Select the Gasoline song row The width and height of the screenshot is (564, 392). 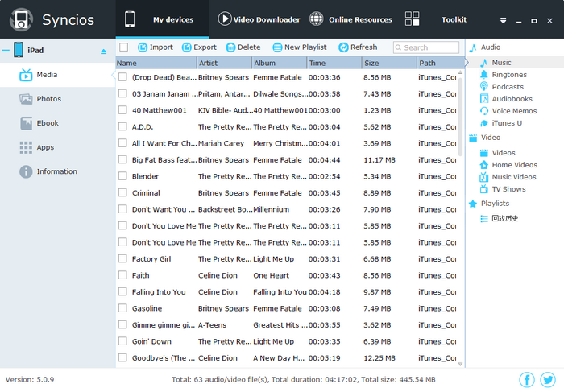(288, 308)
